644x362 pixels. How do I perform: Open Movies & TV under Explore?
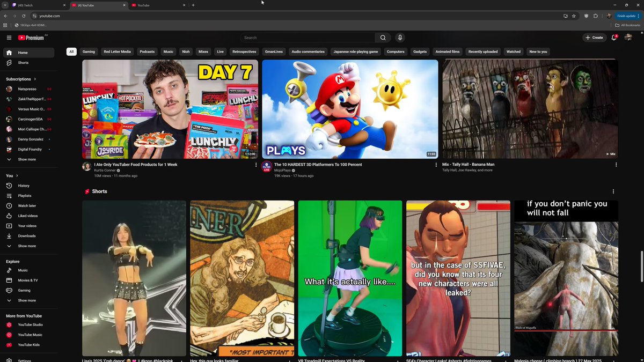point(28,280)
